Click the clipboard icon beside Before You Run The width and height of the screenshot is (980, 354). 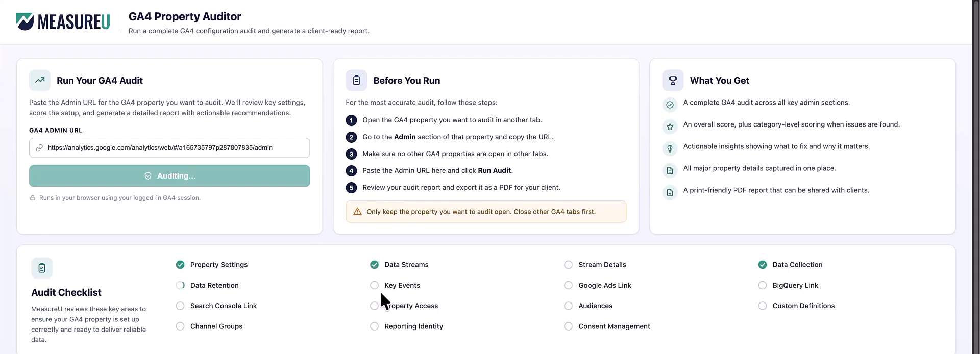pyautogui.click(x=356, y=80)
